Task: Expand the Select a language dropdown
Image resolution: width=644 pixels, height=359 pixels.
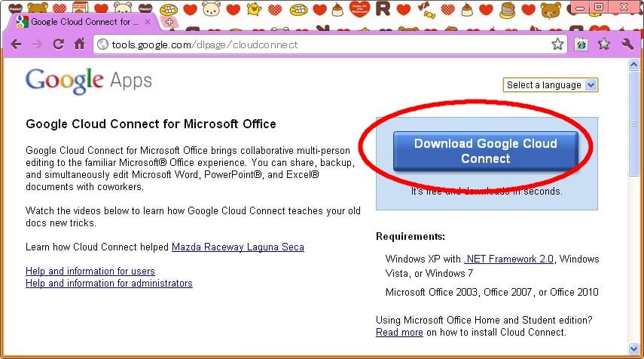Action: [x=551, y=85]
